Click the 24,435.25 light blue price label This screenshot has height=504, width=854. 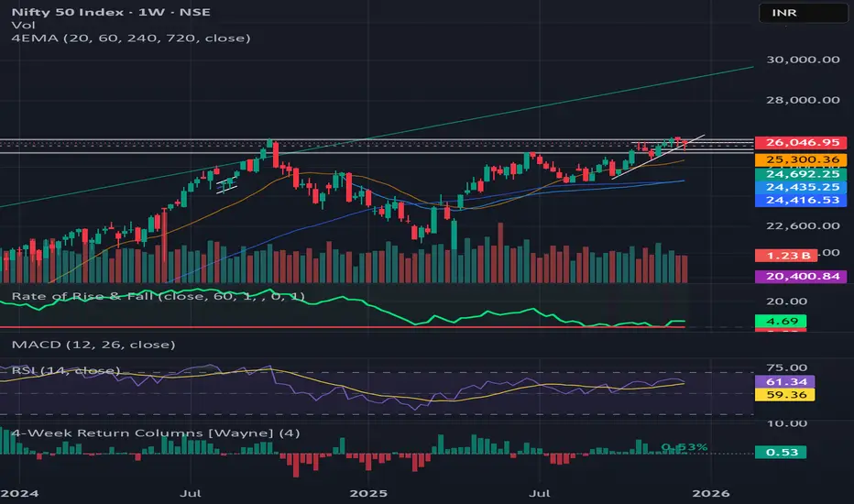pos(801,187)
